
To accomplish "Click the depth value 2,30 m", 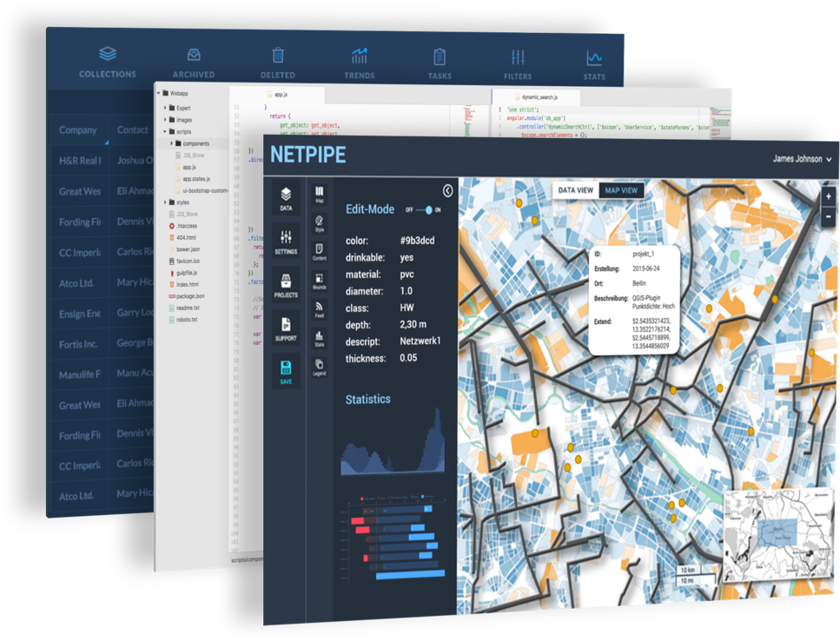I will tap(413, 325).
